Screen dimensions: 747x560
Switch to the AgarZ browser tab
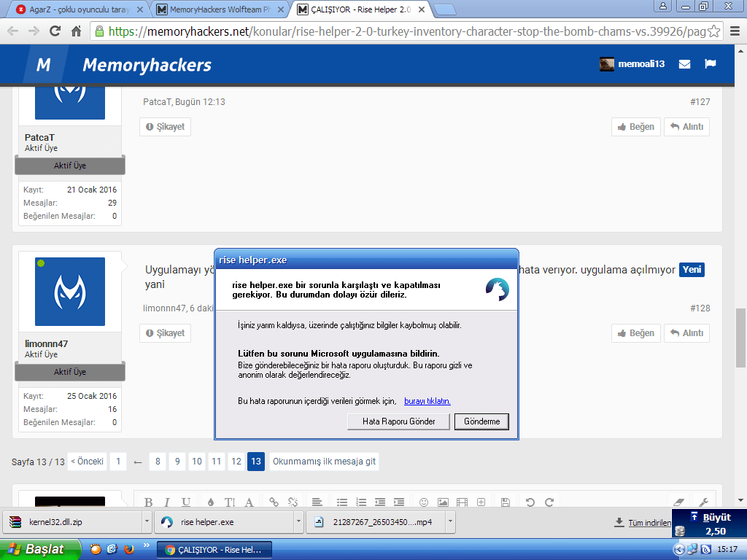click(x=79, y=9)
